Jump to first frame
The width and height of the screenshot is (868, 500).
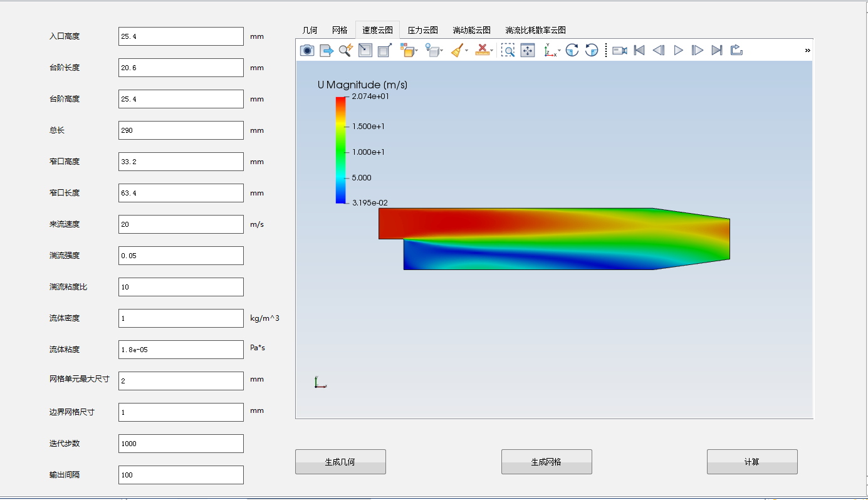pos(639,50)
